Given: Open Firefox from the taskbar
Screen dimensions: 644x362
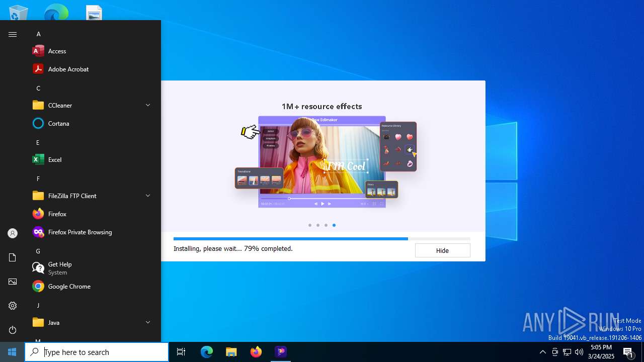Looking at the screenshot, I should click(x=256, y=352).
